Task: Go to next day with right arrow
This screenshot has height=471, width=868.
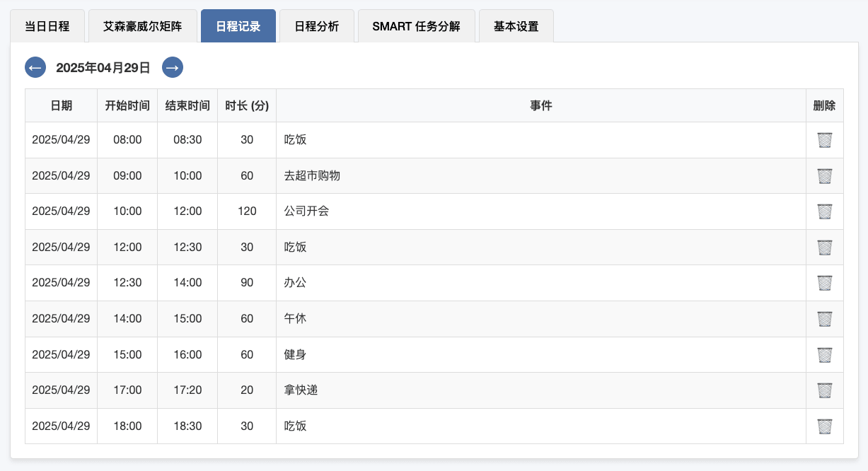Action: [173, 67]
